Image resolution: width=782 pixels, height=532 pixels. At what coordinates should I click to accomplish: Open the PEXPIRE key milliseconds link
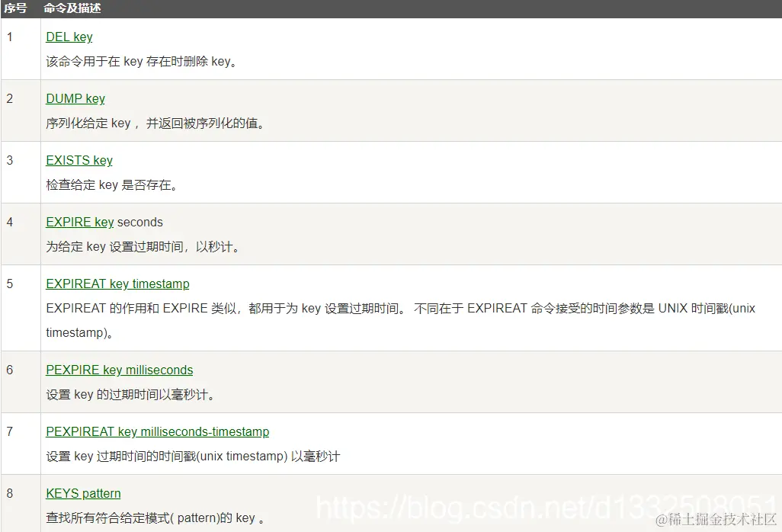coord(119,370)
